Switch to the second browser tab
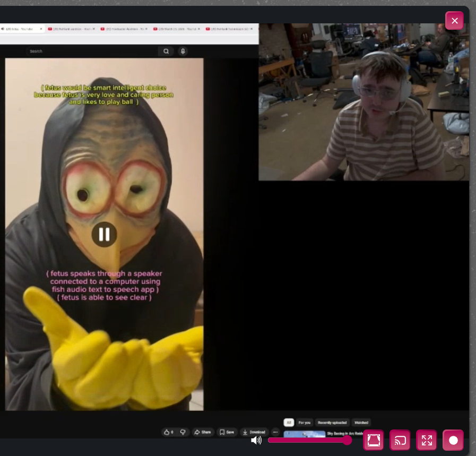Viewport: 476px width, 456px height. pyautogui.click(x=72, y=29)
